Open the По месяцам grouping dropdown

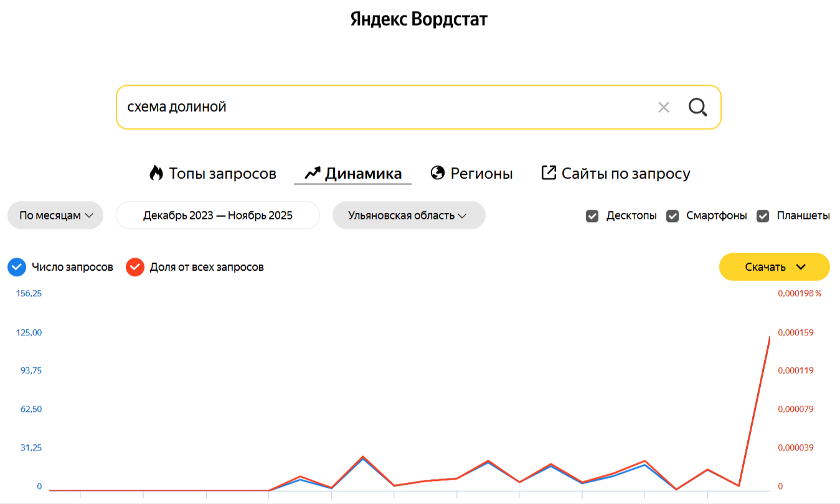(x=55, y=215)
